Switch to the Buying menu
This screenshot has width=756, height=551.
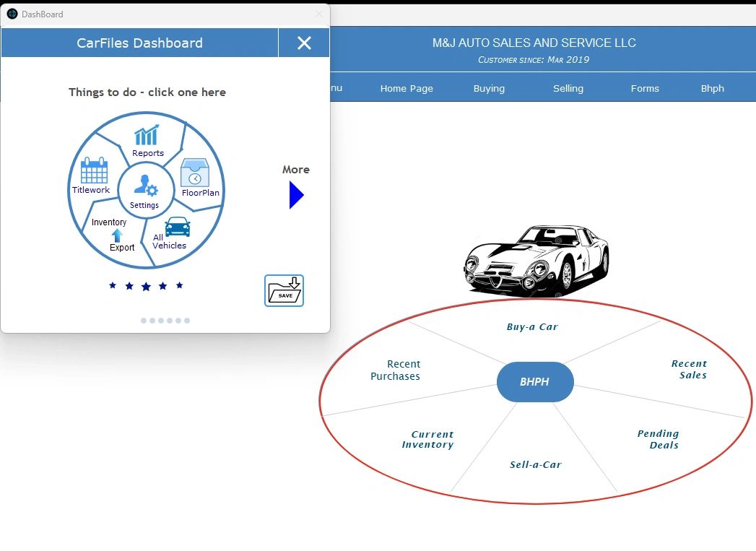click(489, 88)
